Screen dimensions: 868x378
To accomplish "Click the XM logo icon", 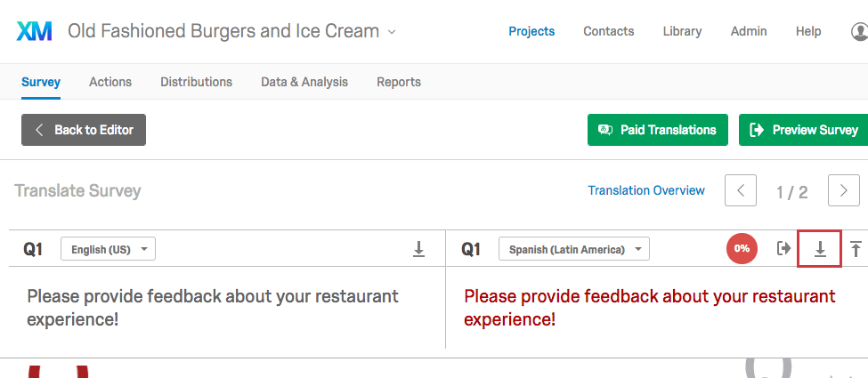I will pyautogui.click(x=35, y=31).
